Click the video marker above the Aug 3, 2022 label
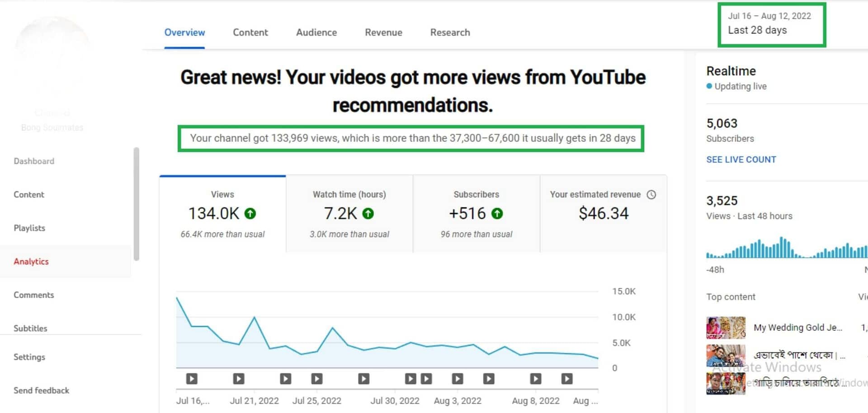Screen dimensions: 868x413 coord(458,379)
